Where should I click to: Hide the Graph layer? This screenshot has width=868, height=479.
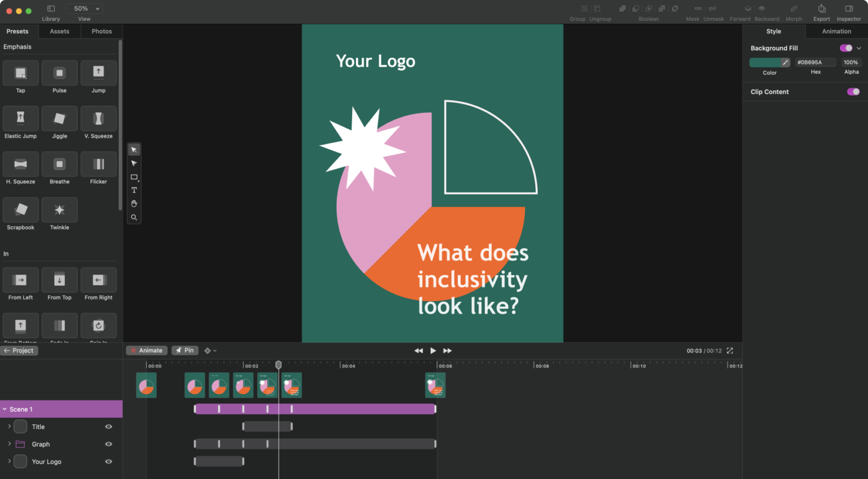point(108,444)
